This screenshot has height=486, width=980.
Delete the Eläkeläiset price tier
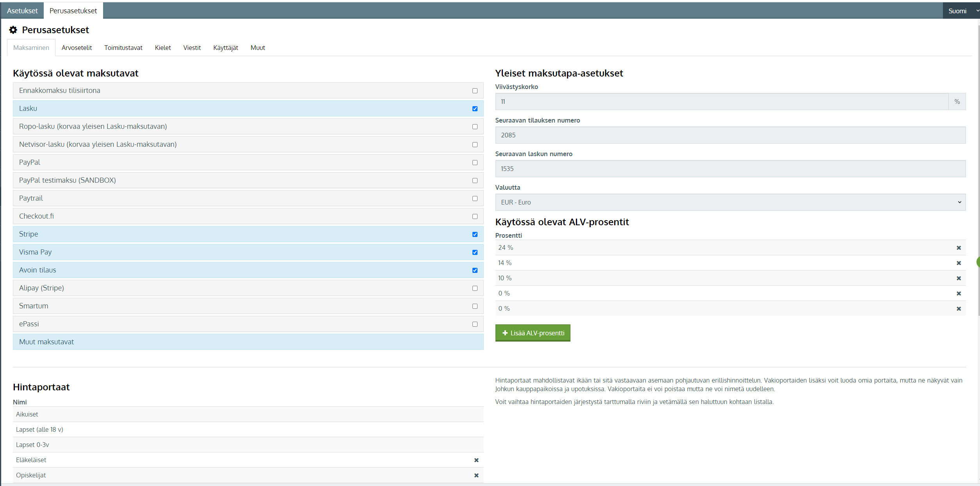(x=476, y=460)
